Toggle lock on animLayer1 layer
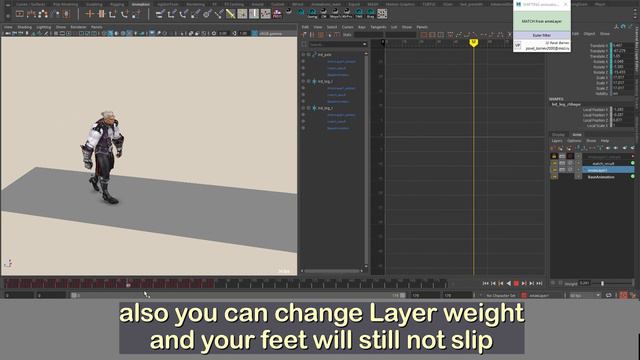 [554, 170]
